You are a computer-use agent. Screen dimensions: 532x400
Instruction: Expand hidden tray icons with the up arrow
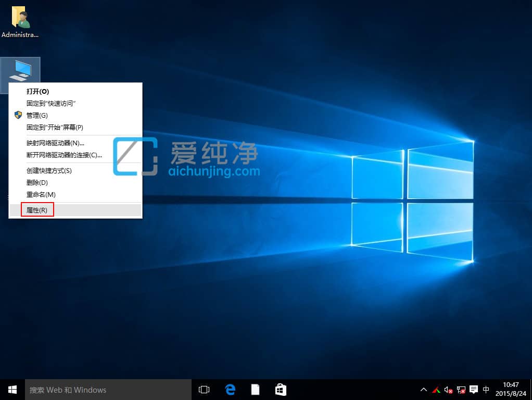(x=423, y=390)
